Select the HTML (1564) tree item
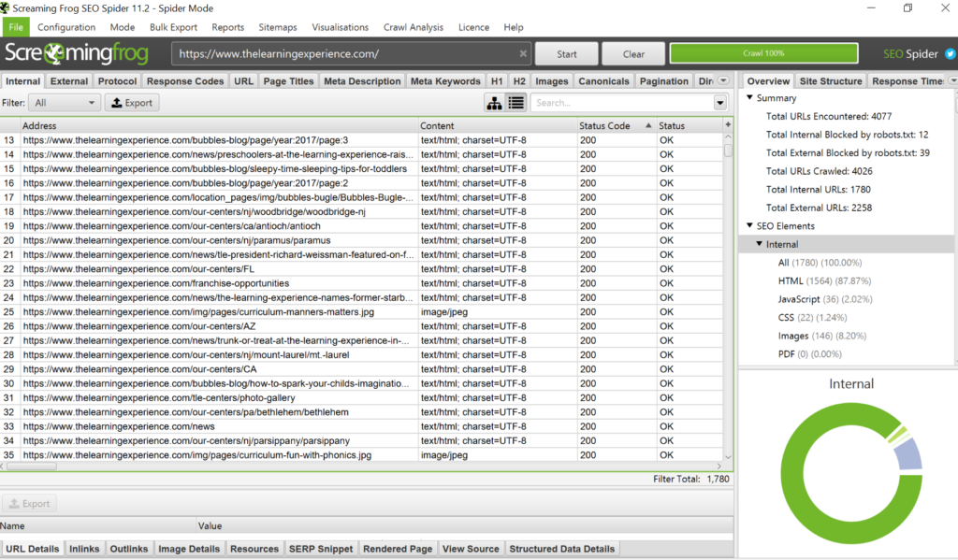Image resolution: width=958 pixels, height=560 pixels. pyautogui.click(x=824, y=280)
